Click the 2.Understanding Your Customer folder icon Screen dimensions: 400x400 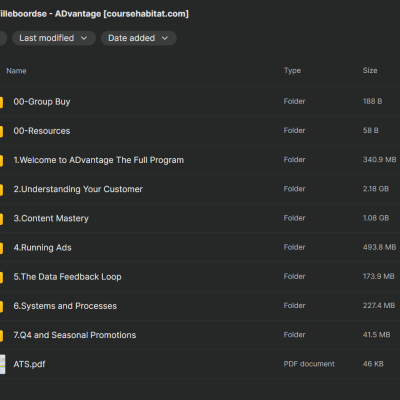click(1, 189)
